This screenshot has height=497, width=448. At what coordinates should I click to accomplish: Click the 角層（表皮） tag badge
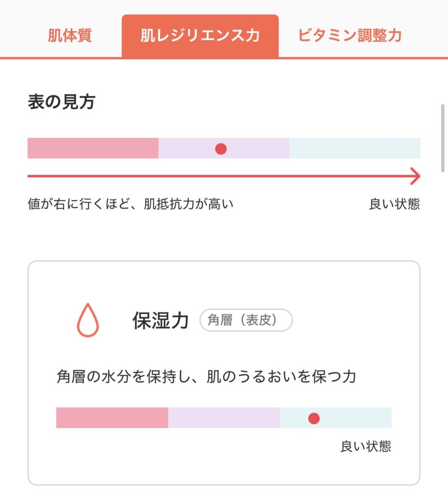click(246, 320)
